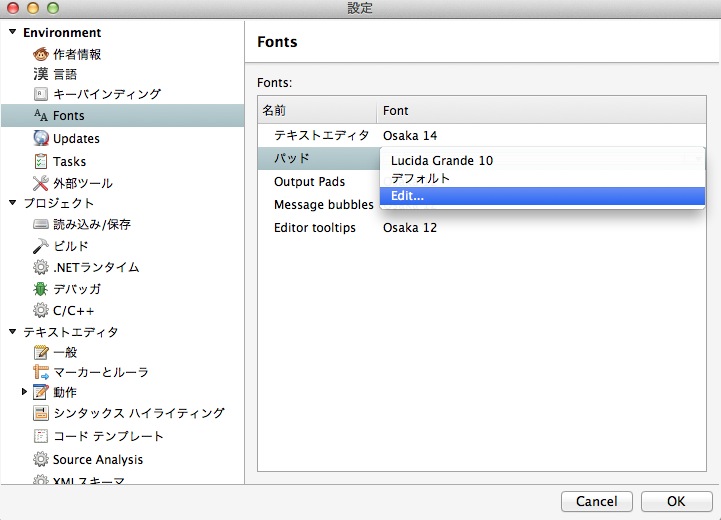721x520 pixels.
Task: Collapse the テキストエディタ tree section
Action: (12, 331)
